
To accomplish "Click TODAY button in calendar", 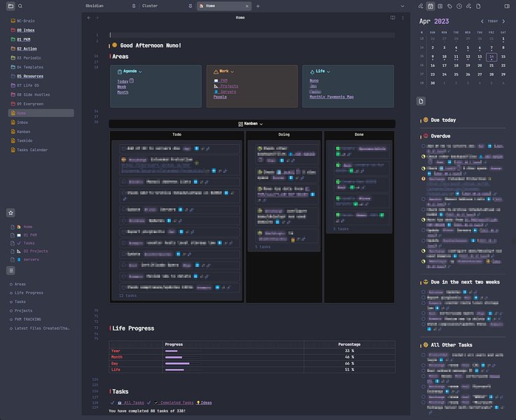I will [x=493, y=22].
